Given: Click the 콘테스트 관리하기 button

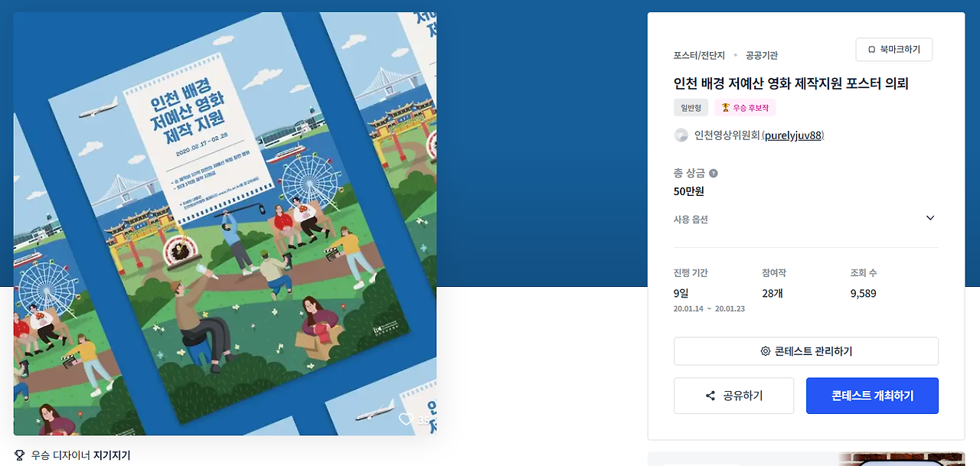Looking at the screenshot, I should coord(806,351).
